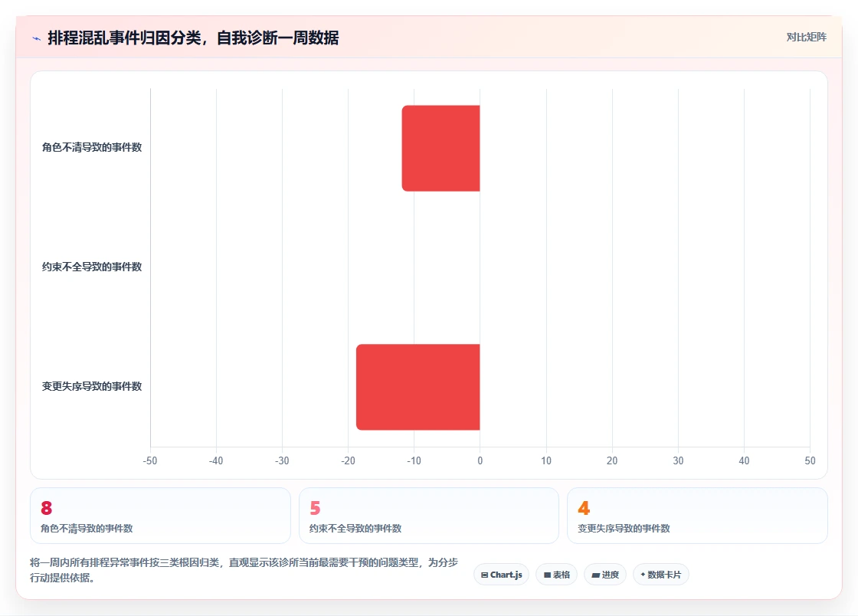Screen dimensions: 858x616
Task: Click the x-axis tick label -40
Action: pyautogui.click(x=216, y=460)
